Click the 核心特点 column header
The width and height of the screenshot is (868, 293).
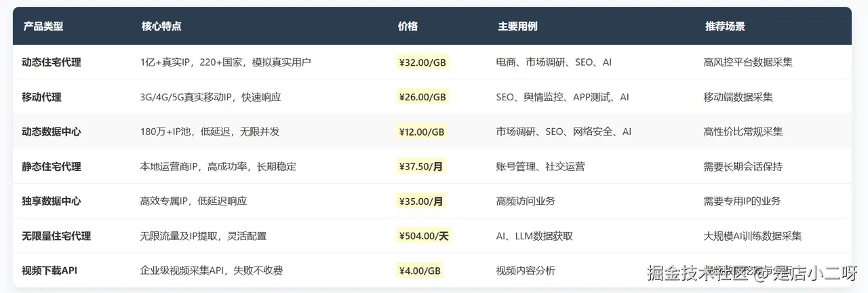tap(161, 26)
